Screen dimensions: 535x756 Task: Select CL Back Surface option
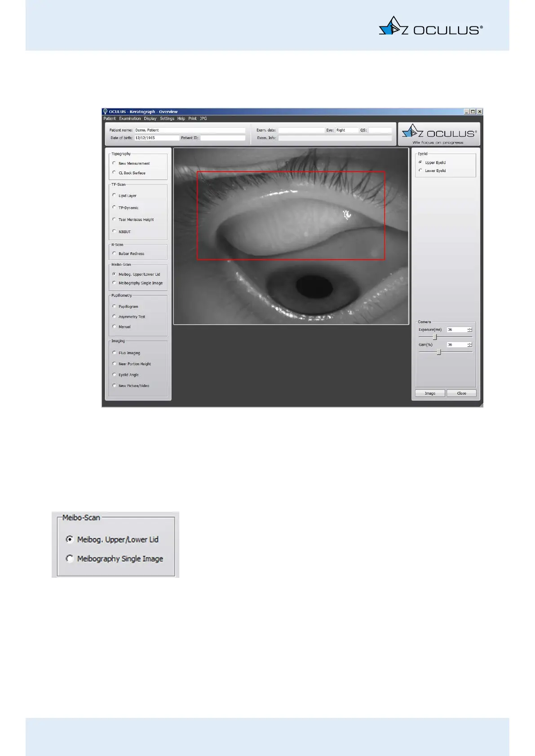114,172
